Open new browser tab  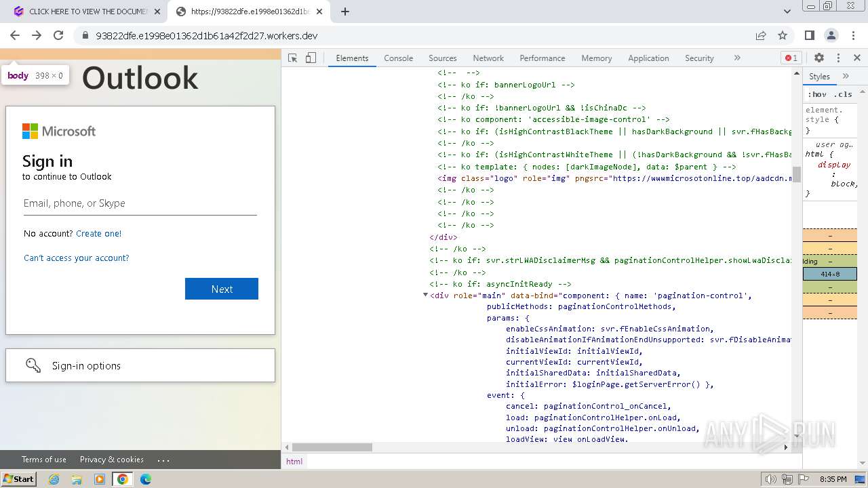345,12
